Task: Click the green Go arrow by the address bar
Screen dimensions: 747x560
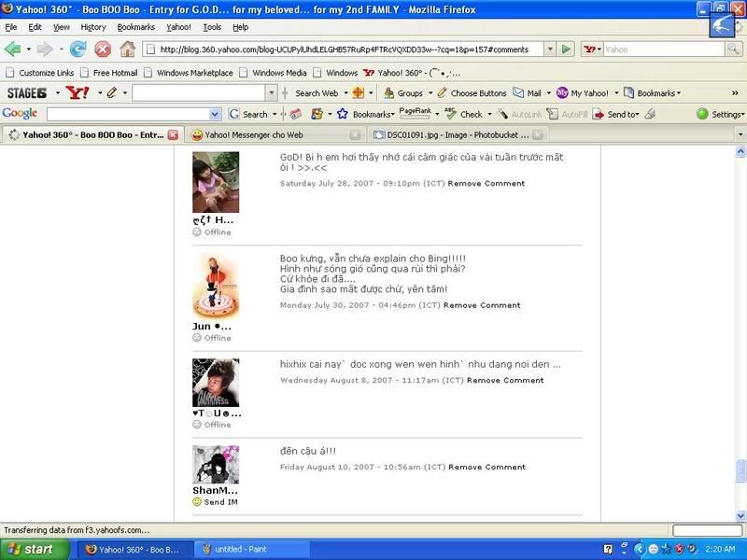Action: coord(566,49)
